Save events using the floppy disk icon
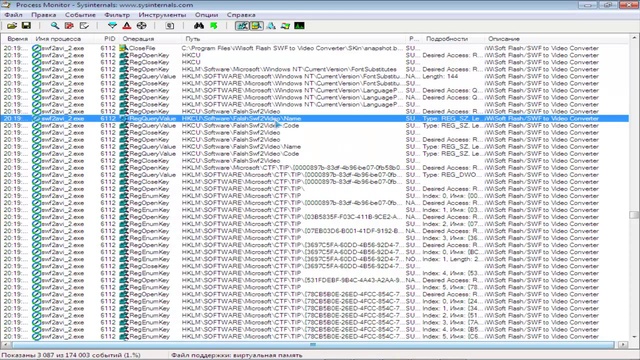The image size is (640, 360). (x=26, y=26)
